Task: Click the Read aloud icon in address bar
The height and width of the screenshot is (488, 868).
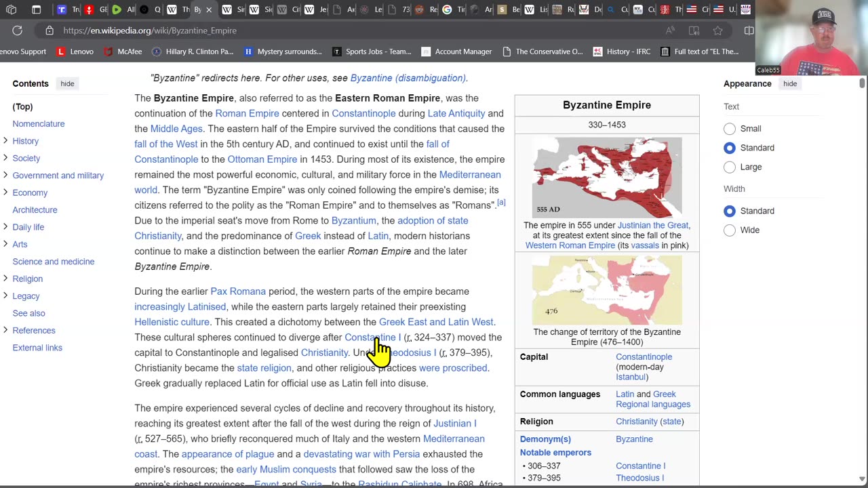Action: [670, 30]
